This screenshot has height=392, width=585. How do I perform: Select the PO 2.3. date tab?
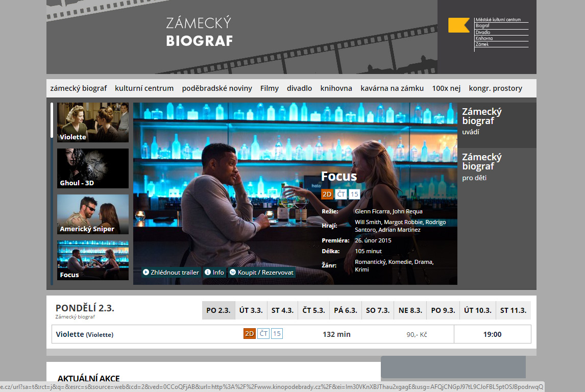[218, 310]
